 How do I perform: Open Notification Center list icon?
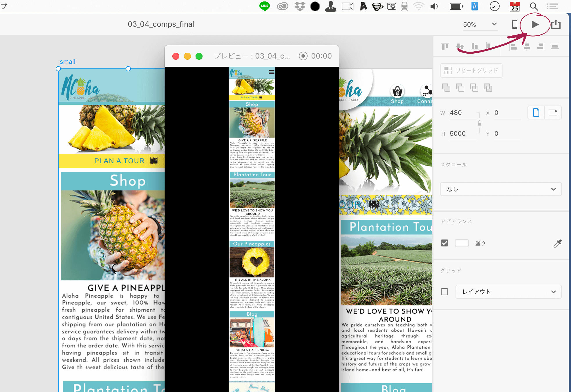[x=552, y=6]
